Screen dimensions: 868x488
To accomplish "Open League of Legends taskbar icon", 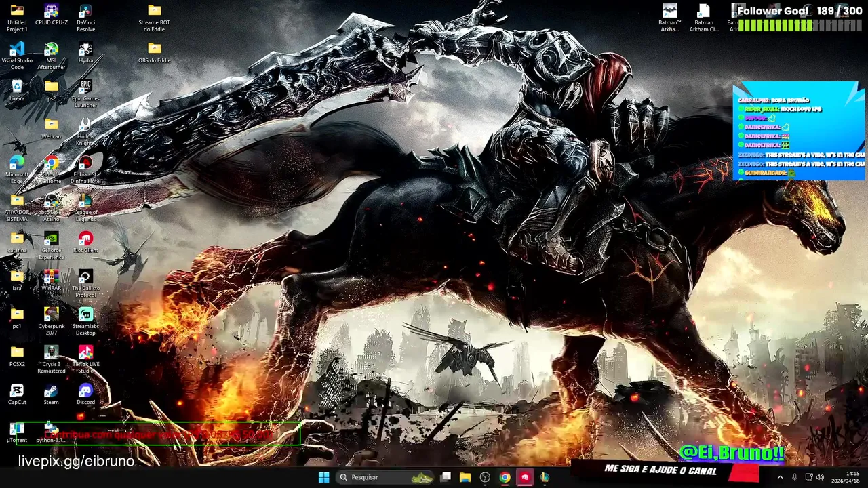I will click(x=544, y=477).
